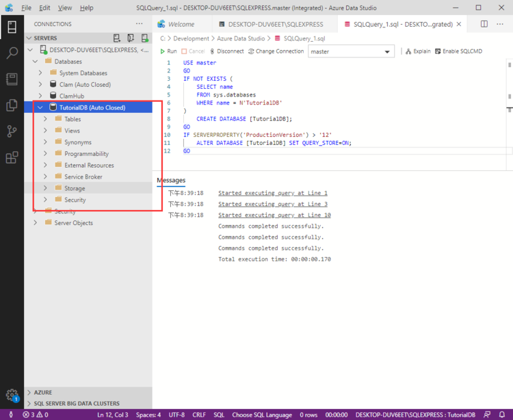Image resolution: width=513 pixels, height=420 pixels.
Task: Expand External Resources folder
Action: tap(45, 165)
